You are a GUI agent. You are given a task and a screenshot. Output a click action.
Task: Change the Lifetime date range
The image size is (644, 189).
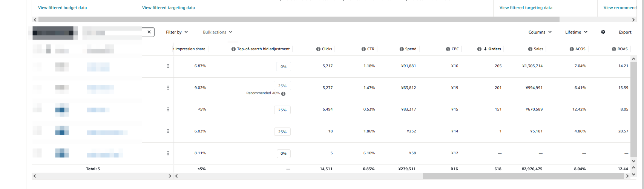(x=576, y=32)
